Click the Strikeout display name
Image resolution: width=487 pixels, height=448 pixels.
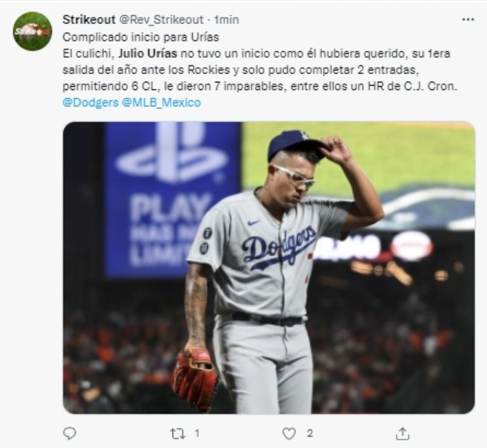(89, 20)
